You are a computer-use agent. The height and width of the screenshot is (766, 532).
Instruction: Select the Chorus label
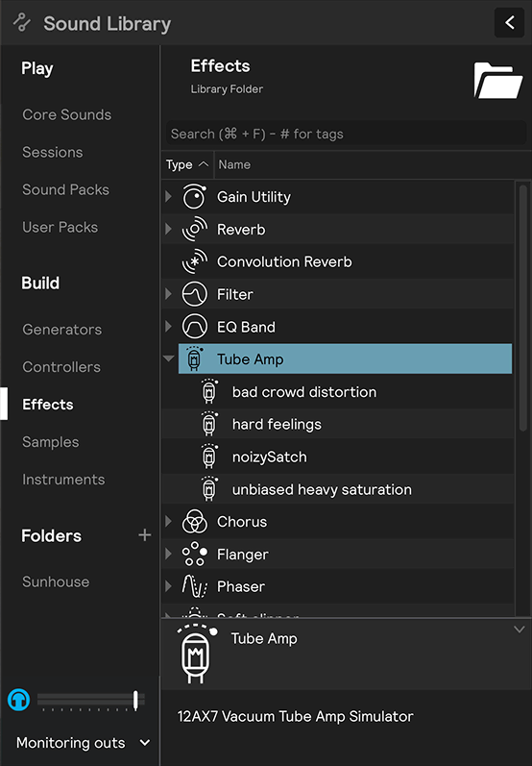coord(242,522)
